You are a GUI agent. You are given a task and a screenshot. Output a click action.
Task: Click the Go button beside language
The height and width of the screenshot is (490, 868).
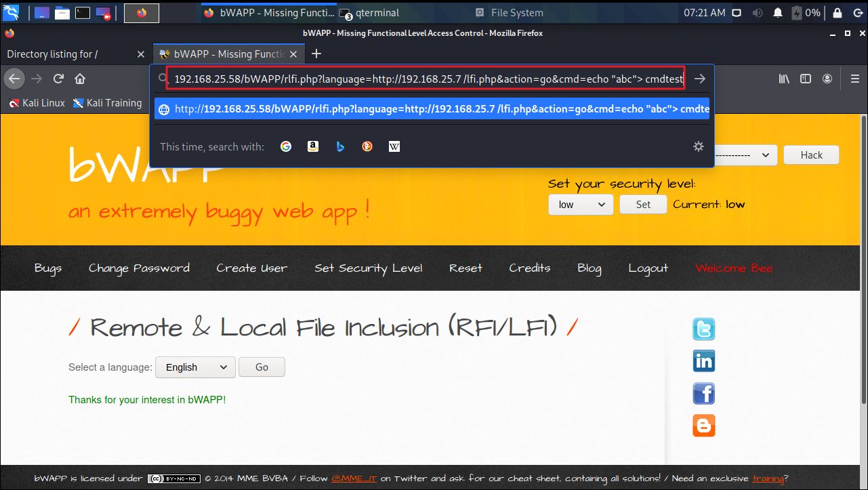262,367
